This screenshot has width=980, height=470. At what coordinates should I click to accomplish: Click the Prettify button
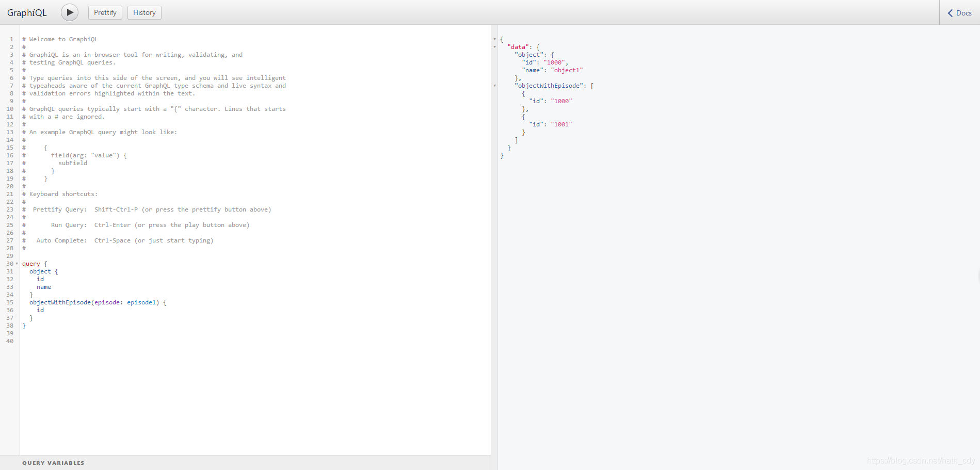coord(105,12)
